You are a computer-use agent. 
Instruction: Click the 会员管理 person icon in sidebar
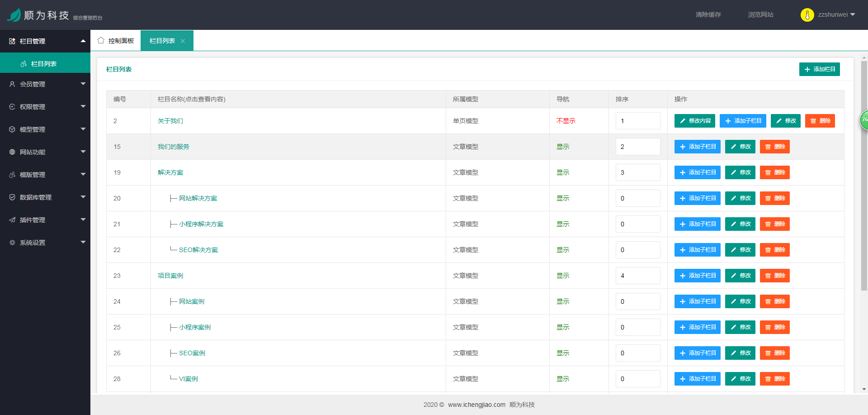[x=12, y=84]
